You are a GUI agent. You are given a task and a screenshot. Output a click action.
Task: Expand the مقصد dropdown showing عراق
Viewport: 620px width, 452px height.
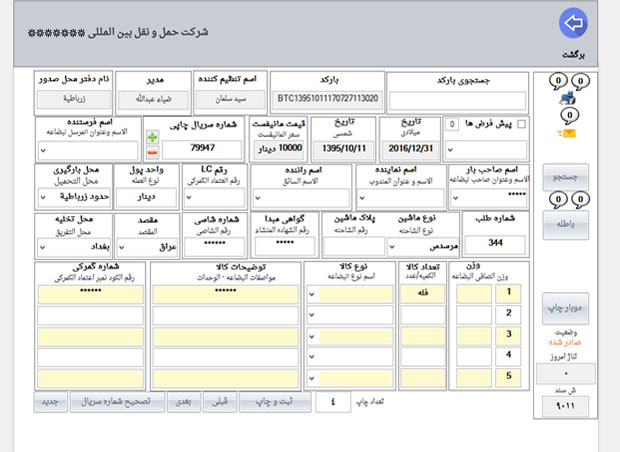[x=122, y=248]
